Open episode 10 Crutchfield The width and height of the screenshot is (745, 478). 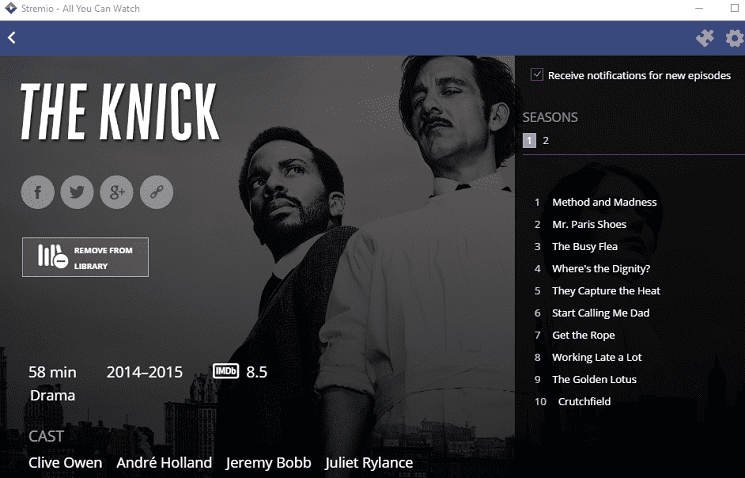584,401
